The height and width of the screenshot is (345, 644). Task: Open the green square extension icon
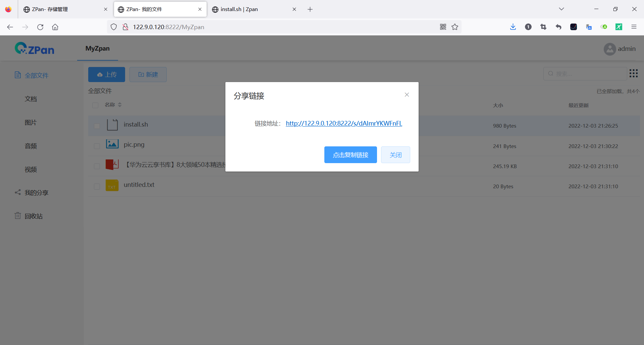[619, 27]
